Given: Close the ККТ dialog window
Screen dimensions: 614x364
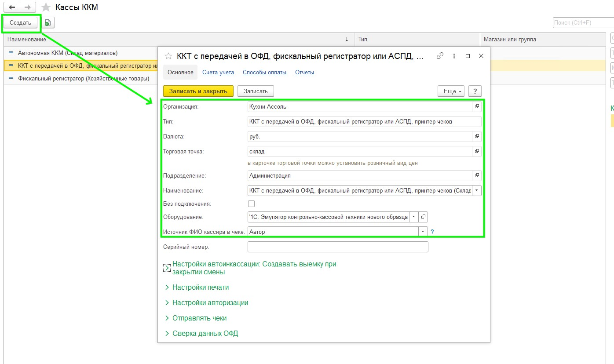Looking at the screenshot, I should click(481, 56).
